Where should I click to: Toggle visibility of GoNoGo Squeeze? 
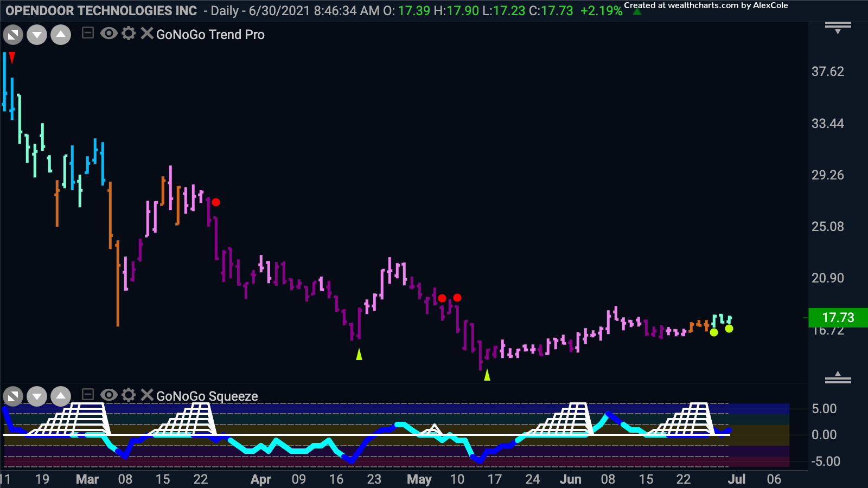click(108, 395)
